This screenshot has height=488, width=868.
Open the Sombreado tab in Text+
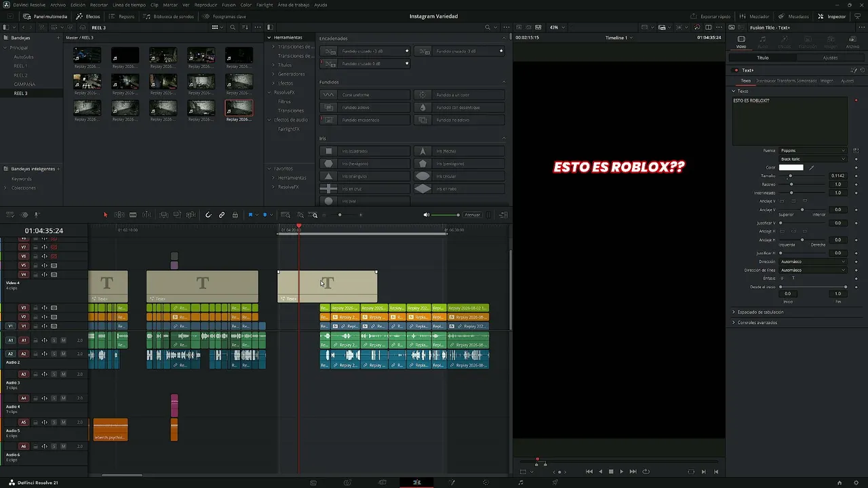tap(806, 81)
